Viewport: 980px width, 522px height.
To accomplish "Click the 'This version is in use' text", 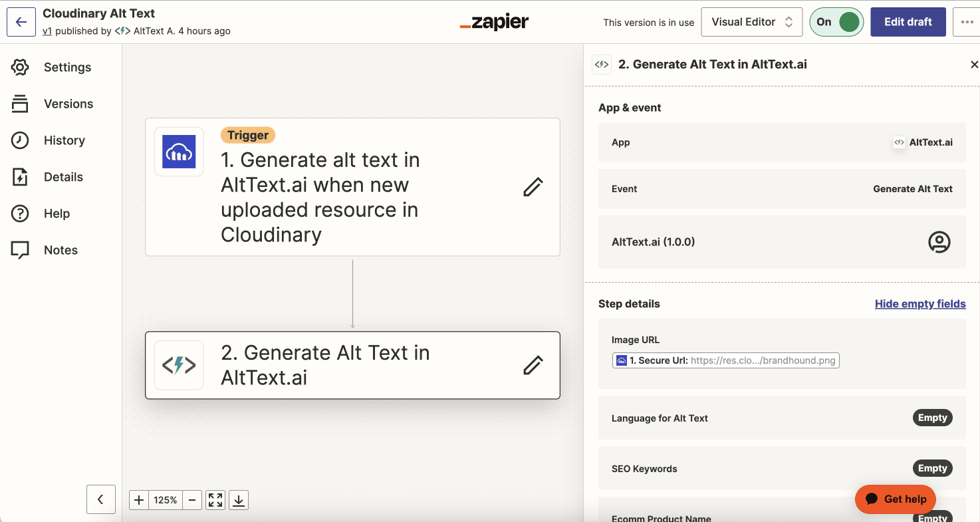I will (x=649, y=23).
